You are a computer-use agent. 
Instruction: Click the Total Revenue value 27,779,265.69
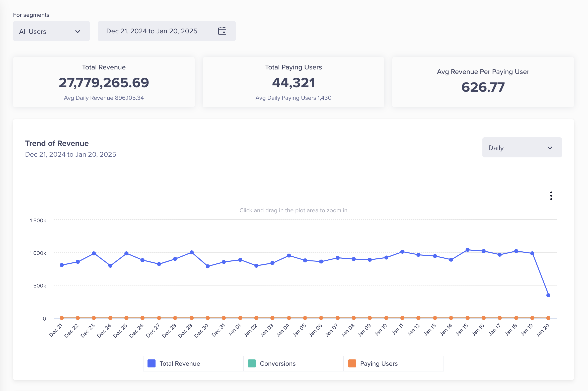[x=104, y=82]
